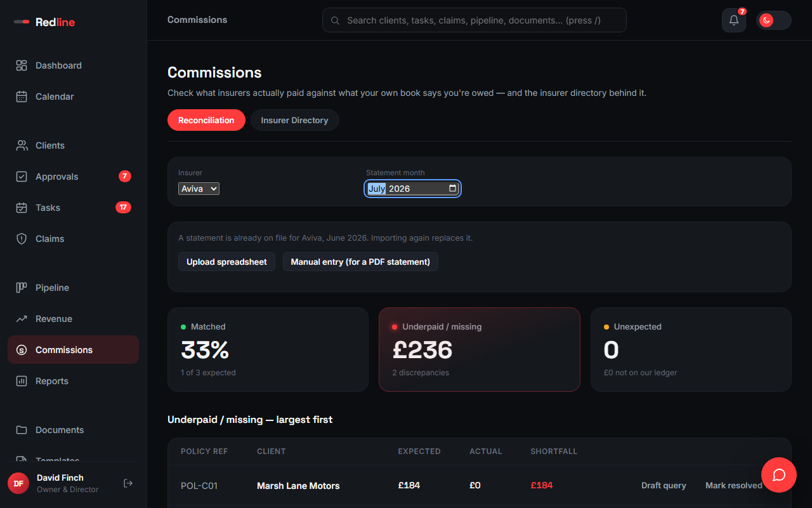Open notifications bell icon
Viewport: 812px width, 508px height.
pos(734,20)
